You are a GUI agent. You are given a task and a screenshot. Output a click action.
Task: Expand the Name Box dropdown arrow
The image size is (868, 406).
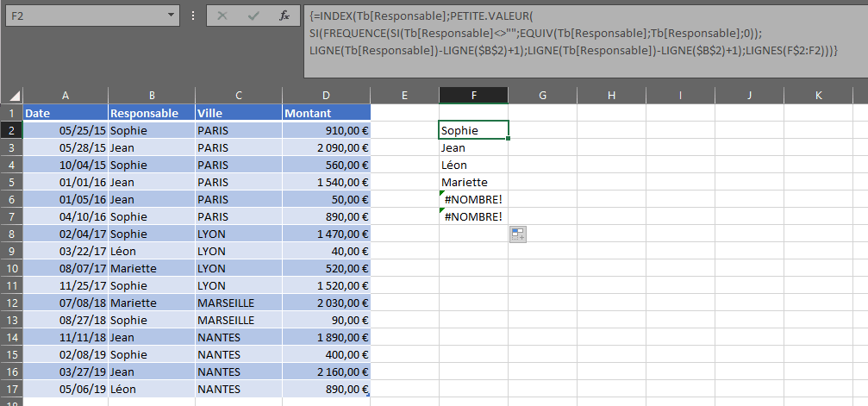(x=170, y=16)
